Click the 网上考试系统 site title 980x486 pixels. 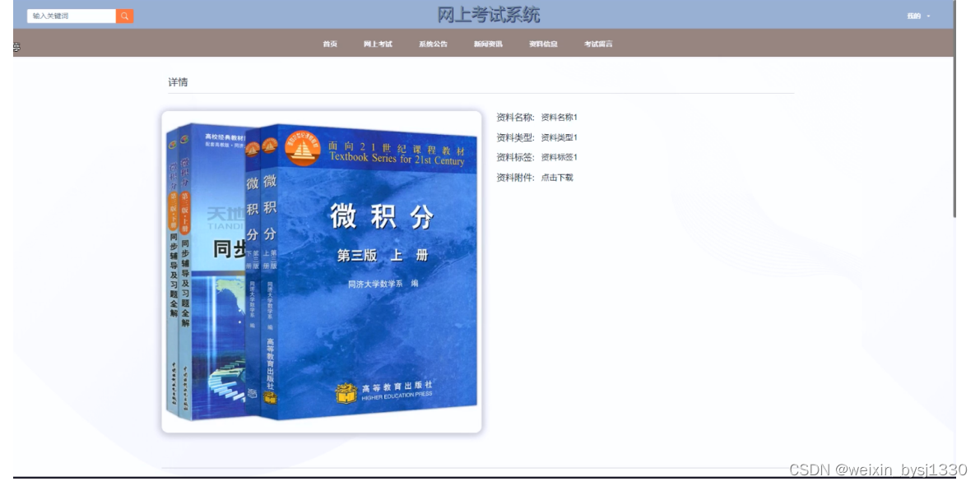click(488, 14)
